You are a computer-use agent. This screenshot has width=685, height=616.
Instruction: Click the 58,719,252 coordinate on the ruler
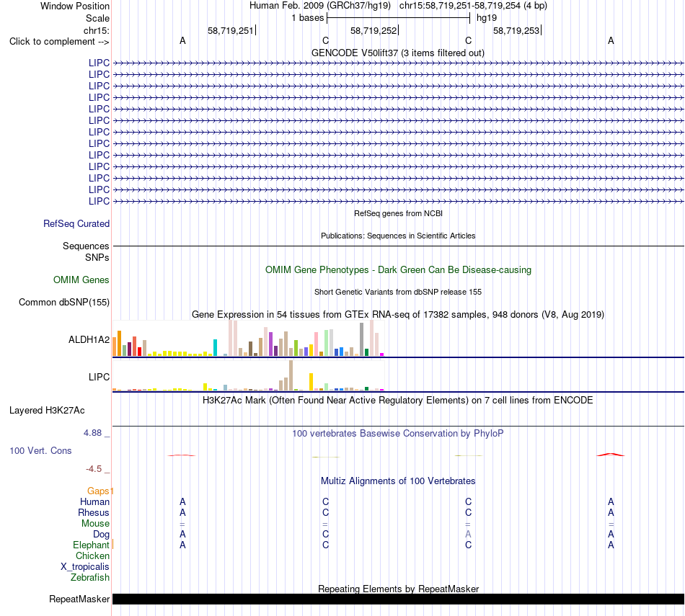[373, 30]
